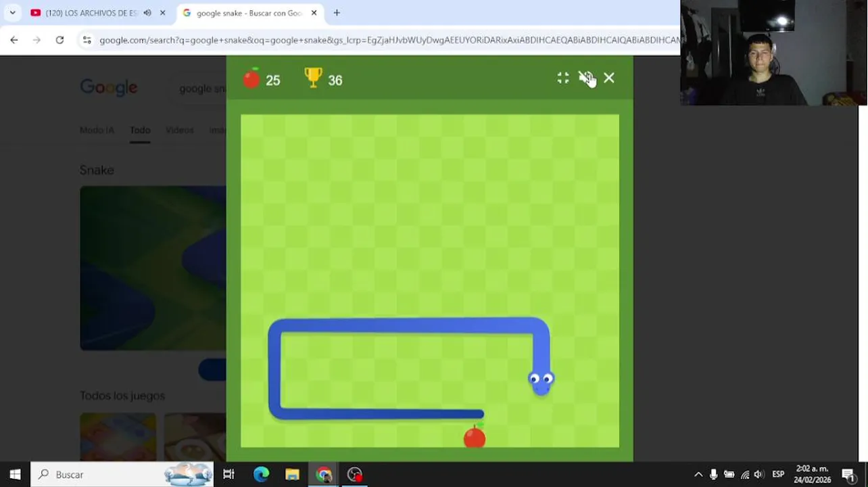Screen dimensions: 868x487
Task: Open the notification center icon
Action: (x=848, y=475)
